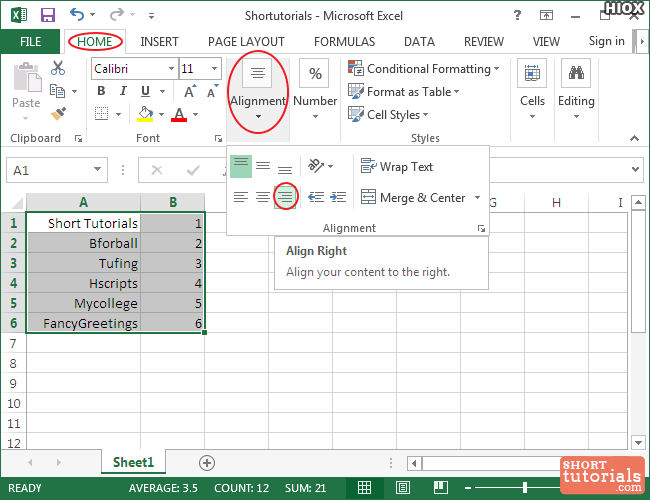Apply the red font color
The width and height of the screenshot is (650, 500).
click(179, 114)
